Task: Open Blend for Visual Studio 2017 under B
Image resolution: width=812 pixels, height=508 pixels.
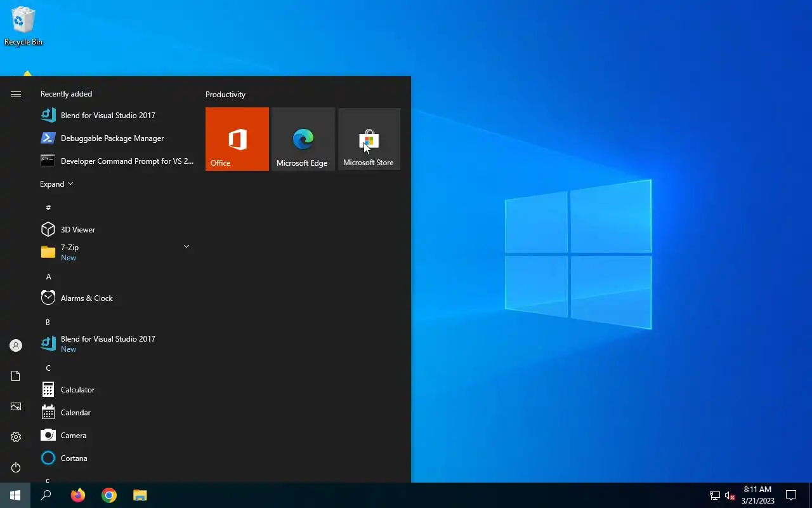Action: point(117,344)
